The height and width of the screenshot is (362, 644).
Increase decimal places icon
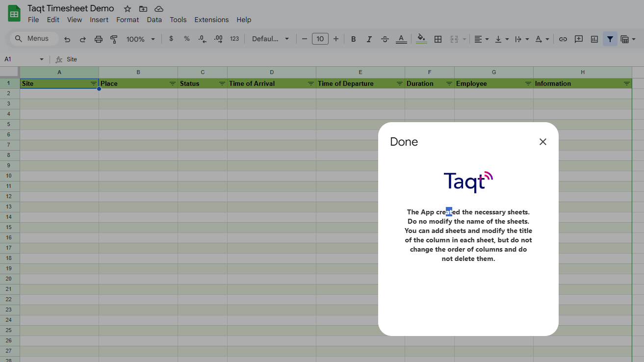[218, 39]
